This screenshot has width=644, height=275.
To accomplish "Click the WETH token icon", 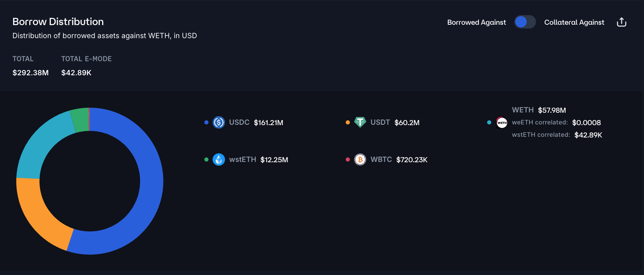I will coord(502,122).
